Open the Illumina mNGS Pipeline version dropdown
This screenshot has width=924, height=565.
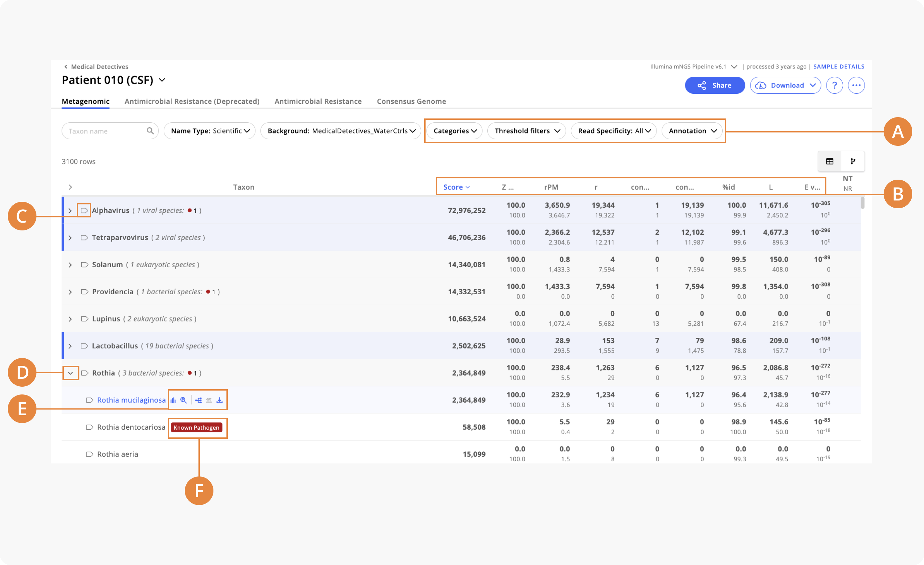tap(734, 66)
